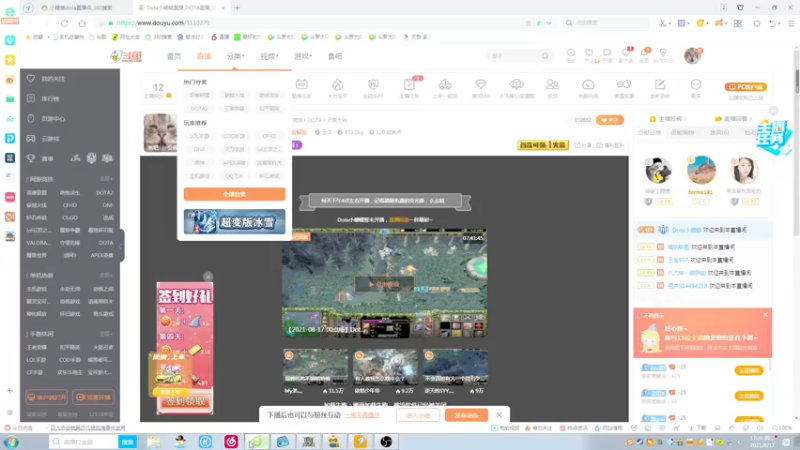Open OBS Studio from the taskbar

click(386, 442)
